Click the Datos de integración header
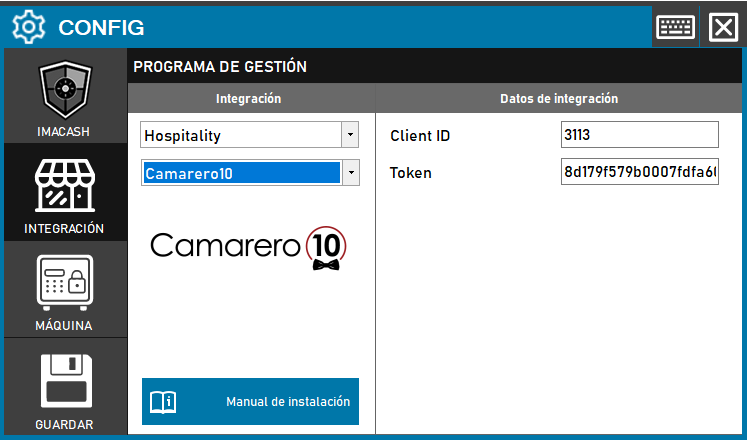Screen dimensions: 747x440 558,99
